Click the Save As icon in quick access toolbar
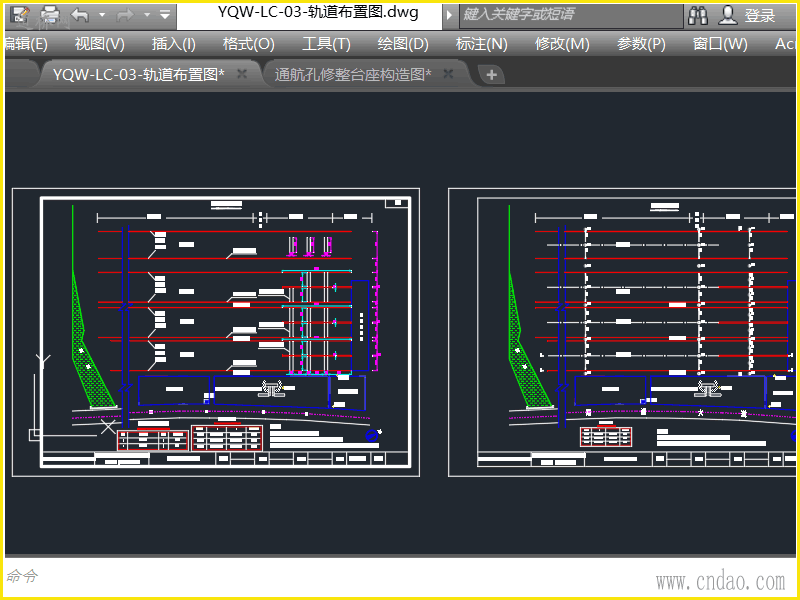This screenshot has height=600, width=800. (x=20, y=15)
